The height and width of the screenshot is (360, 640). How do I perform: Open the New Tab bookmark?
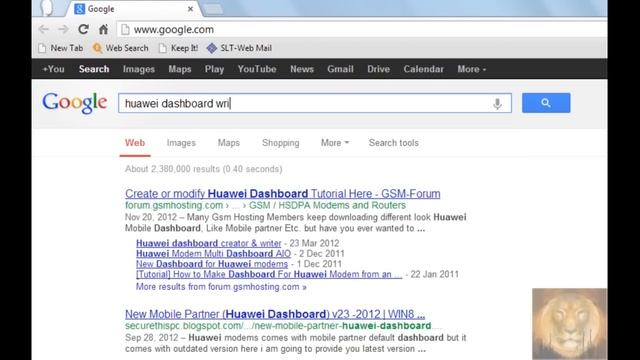point(60,48)
